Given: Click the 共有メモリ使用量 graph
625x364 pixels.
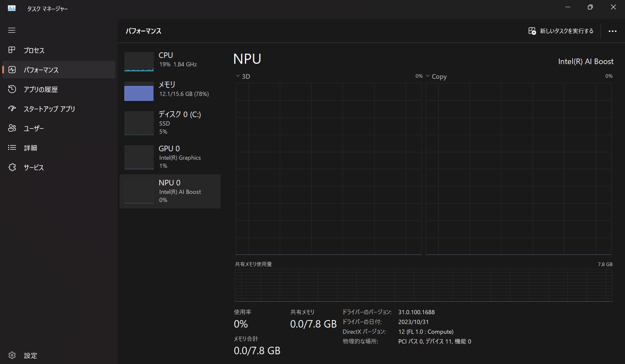Looking at the screenshot, I should click(423, 285).
